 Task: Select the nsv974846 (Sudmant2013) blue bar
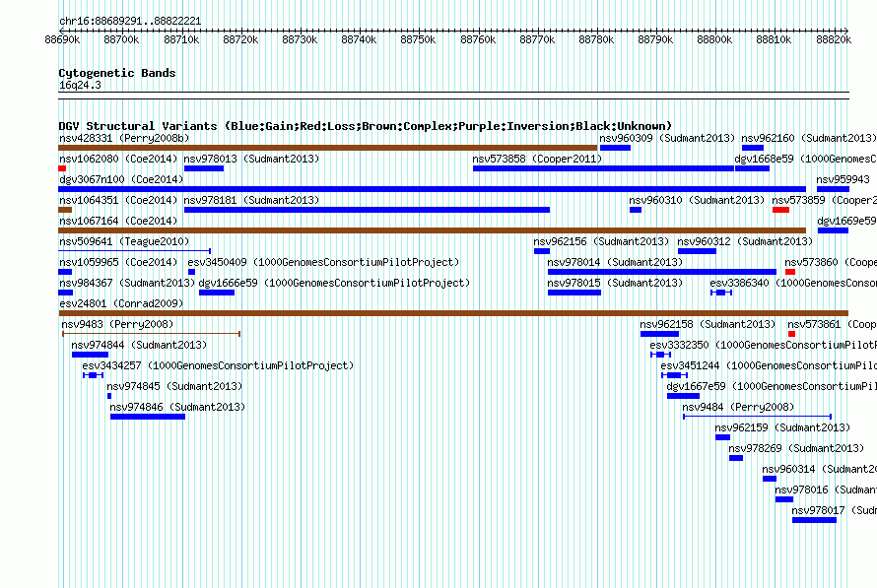point(148,417)
